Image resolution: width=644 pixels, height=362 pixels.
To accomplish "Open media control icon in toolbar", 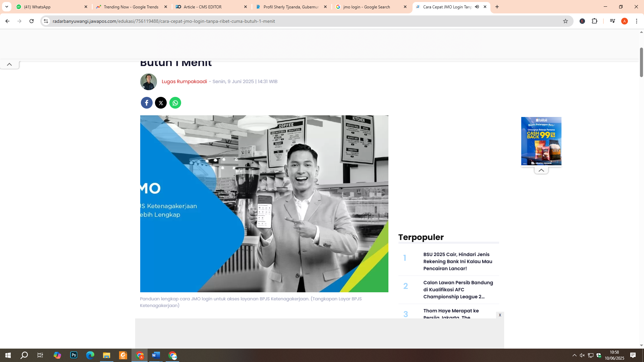I will [612, 21].
